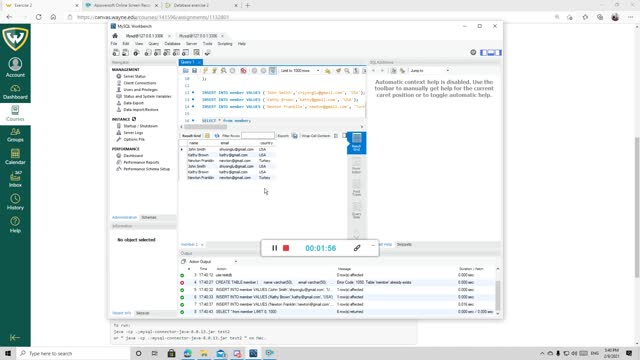Click create new view toolbar icon
The width and height of the screenshot is (640, 360).
click(x=167, y=53)
